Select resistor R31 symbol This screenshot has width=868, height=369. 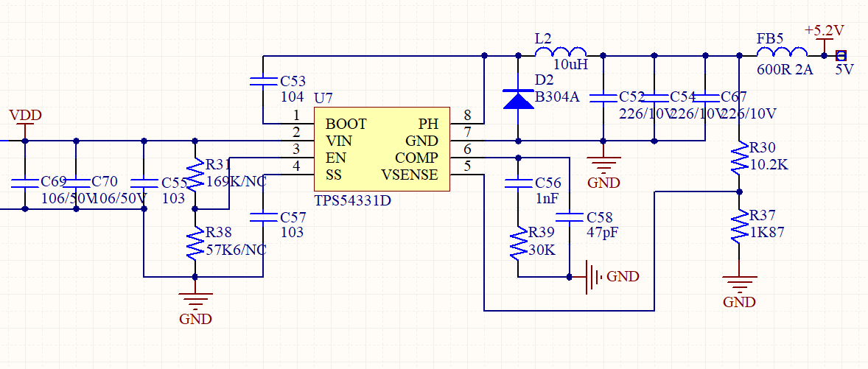(x=195, y=175)
